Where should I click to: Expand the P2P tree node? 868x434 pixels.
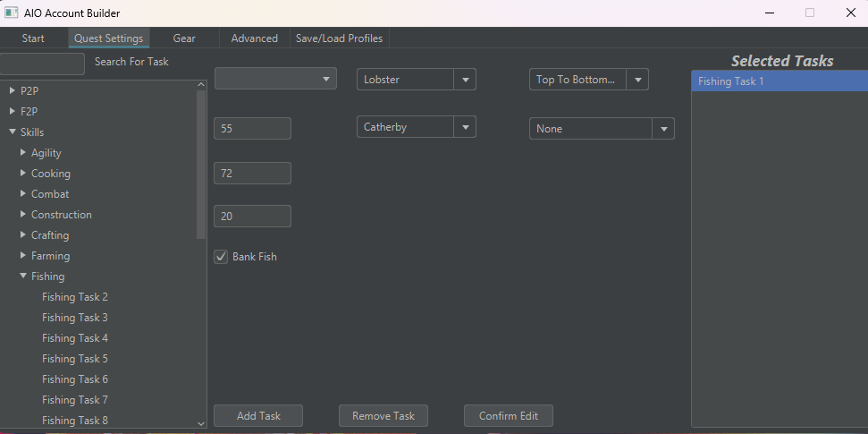12,90
